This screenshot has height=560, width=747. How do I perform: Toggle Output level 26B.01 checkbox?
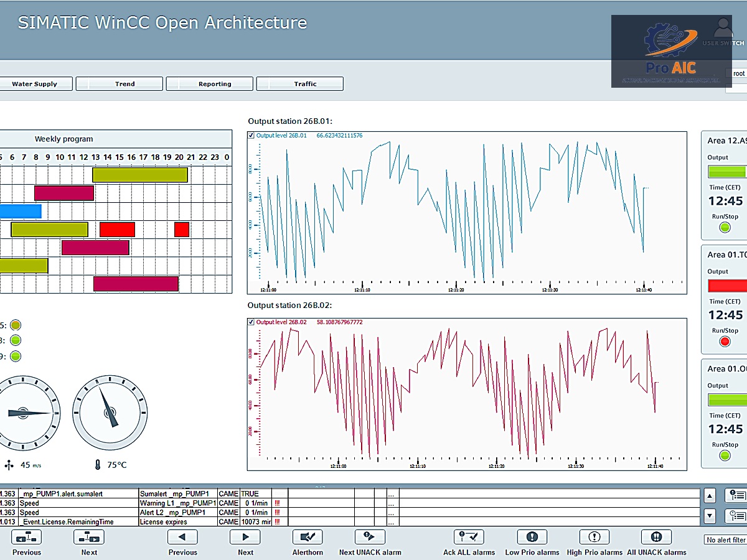pos(251,136)
